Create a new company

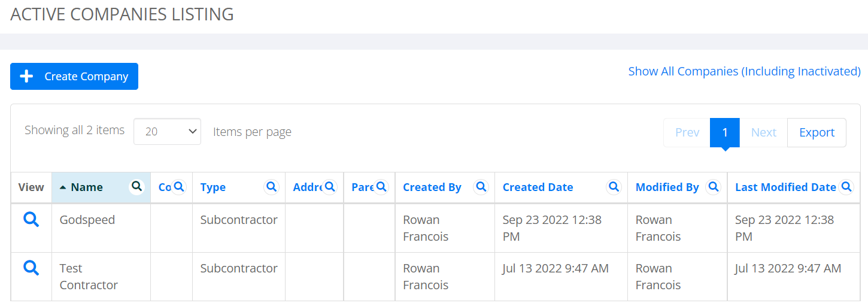(74, 76)
